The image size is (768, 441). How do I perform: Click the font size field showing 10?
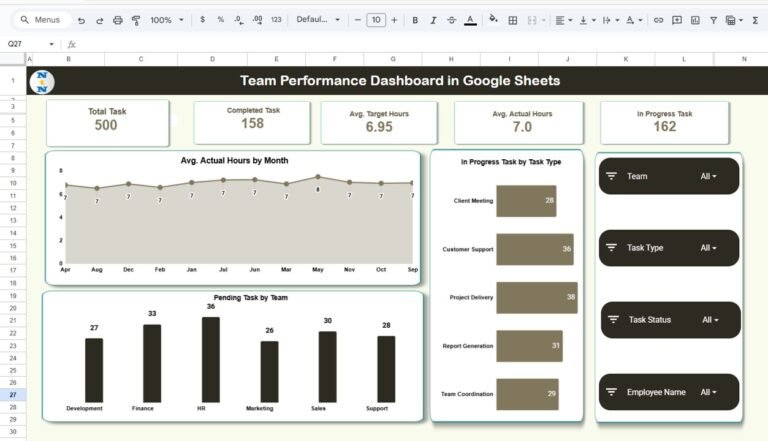click(x=376, y=20)
